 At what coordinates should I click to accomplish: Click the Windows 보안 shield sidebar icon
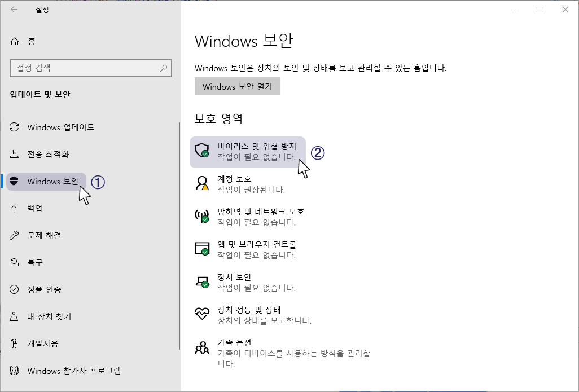[x=14, y=181]
